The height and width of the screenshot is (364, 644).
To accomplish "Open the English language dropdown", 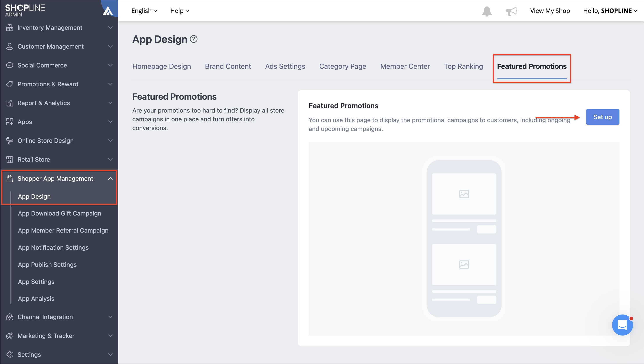I will [144, 11].
